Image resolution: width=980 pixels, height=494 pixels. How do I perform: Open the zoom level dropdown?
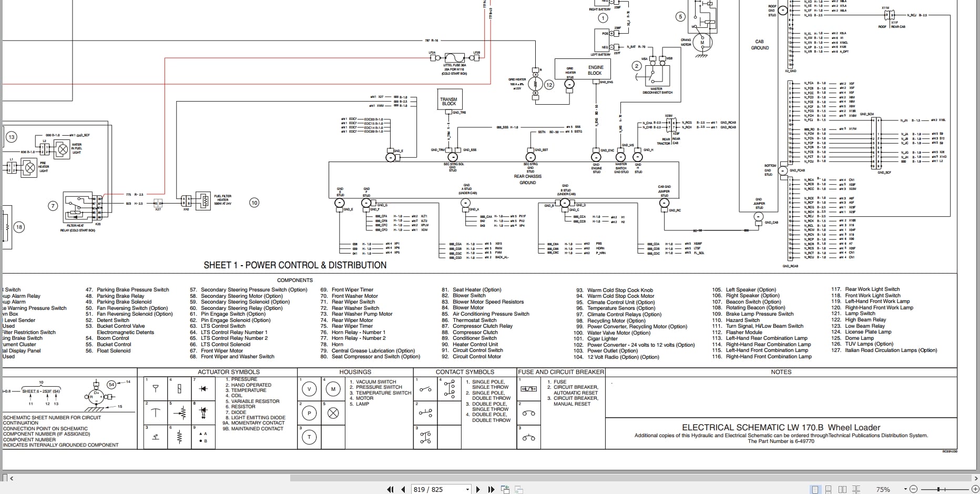coord(906,489)
